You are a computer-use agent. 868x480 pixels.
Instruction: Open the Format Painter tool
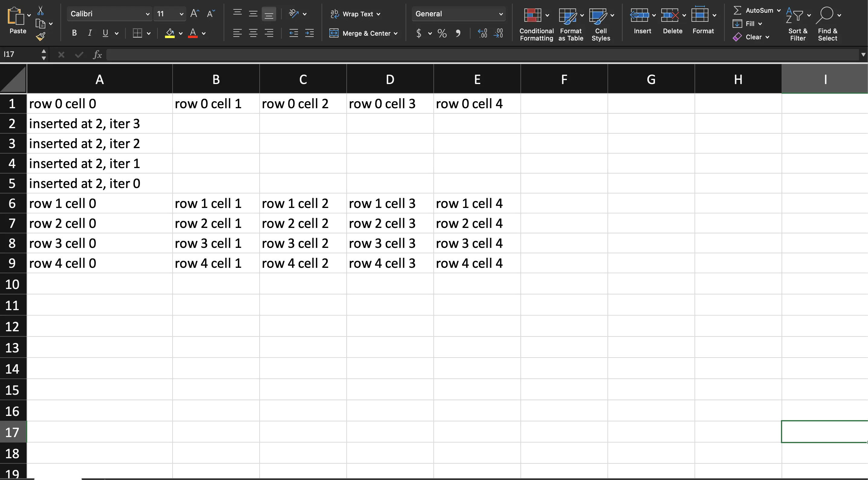click(x=41, y=36)
